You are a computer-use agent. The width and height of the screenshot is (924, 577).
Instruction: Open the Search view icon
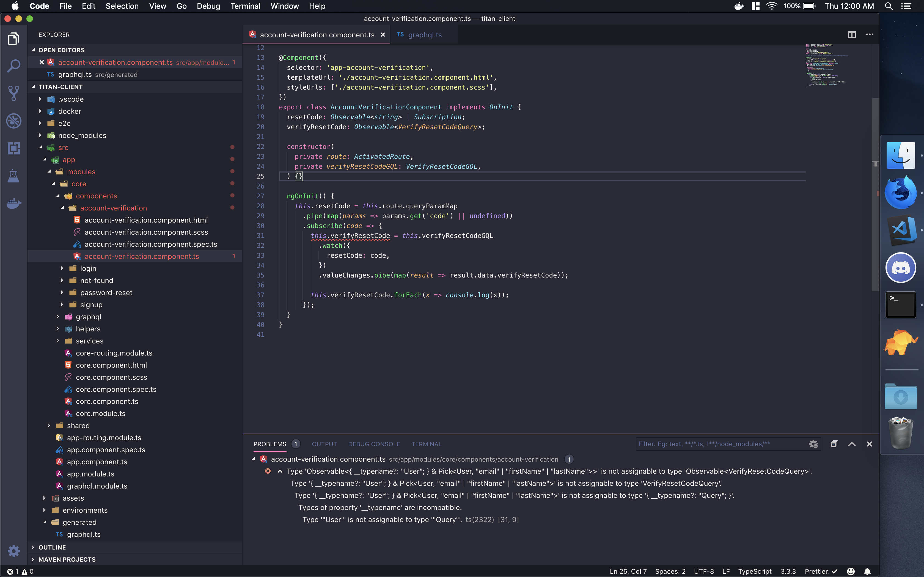(14, 66)
